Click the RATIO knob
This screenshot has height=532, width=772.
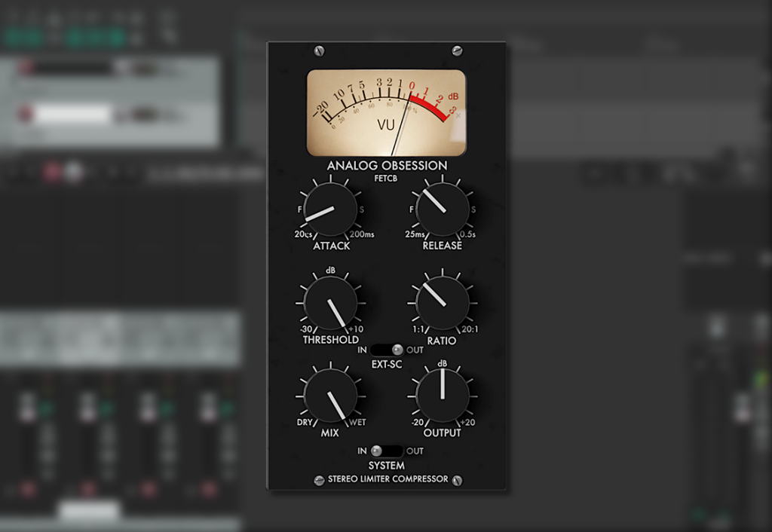click(x=442, y=304)
